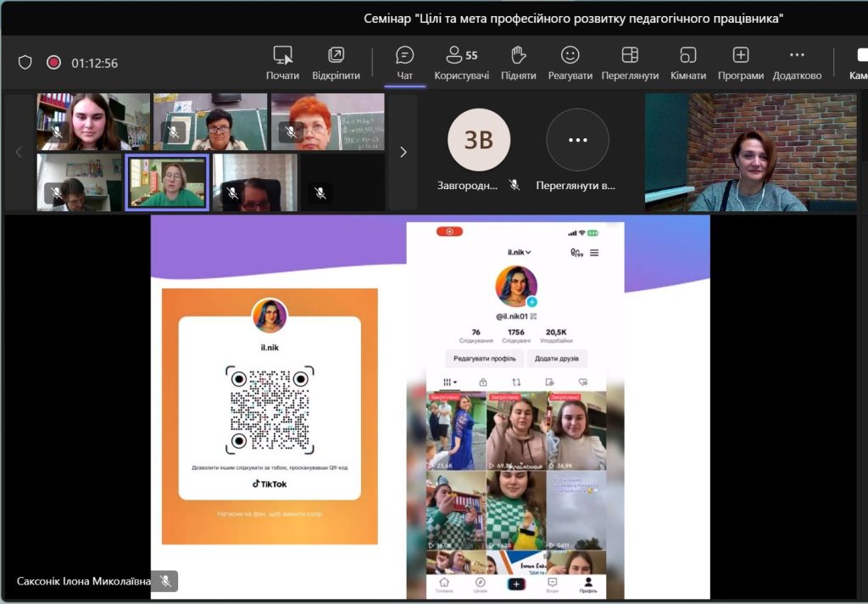Open 1756 Слідкувачі followers count

(x=516, y=336)
